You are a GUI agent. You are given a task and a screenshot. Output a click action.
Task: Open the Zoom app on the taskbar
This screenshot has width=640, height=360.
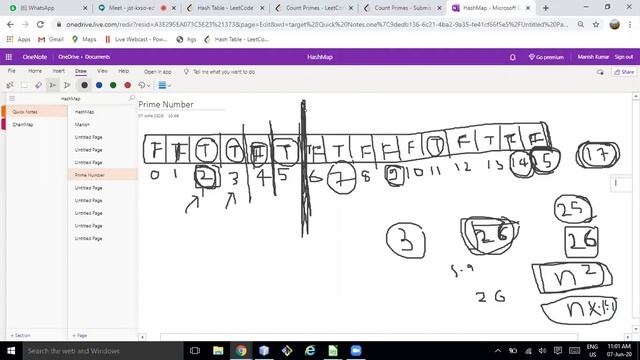pos(356,351)
